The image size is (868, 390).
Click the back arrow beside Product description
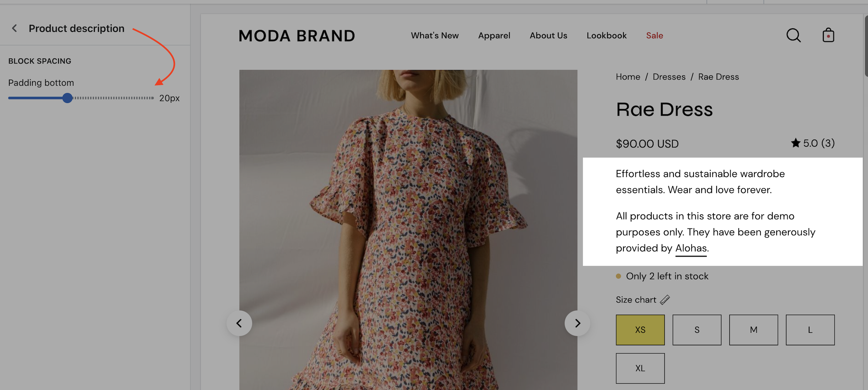coord(15,28)
